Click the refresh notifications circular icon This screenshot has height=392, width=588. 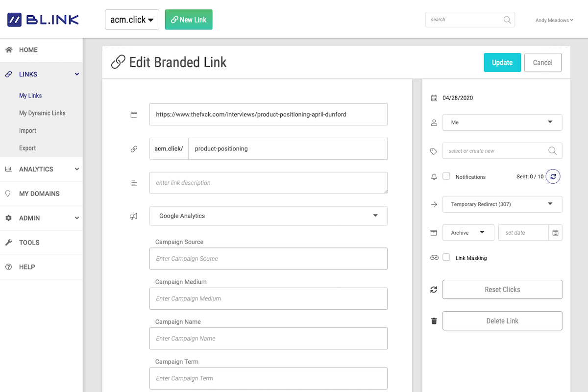tap(553, 176)
